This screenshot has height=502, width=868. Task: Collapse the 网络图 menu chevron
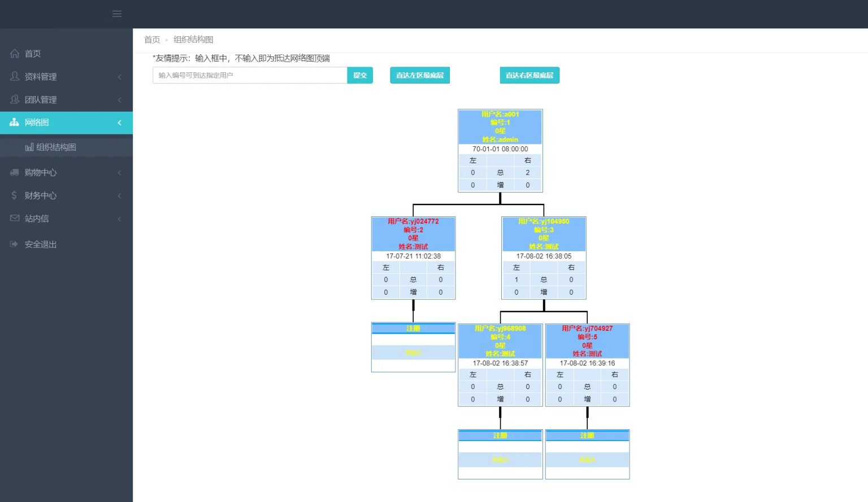coord(119,123)
